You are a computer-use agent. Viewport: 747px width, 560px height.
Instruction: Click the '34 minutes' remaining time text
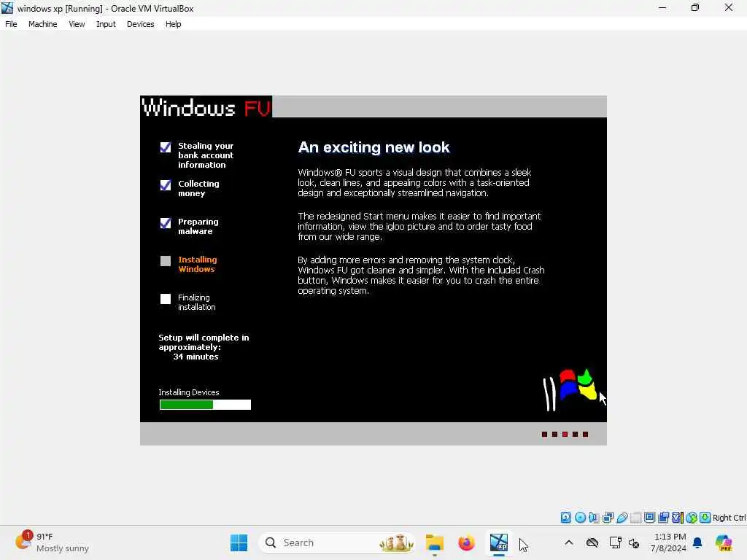(x=196, y=357)
